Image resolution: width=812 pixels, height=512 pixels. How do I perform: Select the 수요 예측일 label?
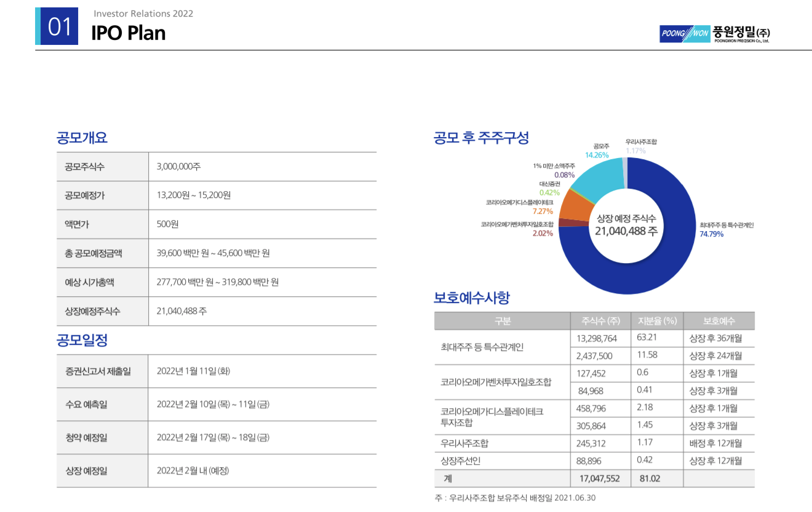86,404
